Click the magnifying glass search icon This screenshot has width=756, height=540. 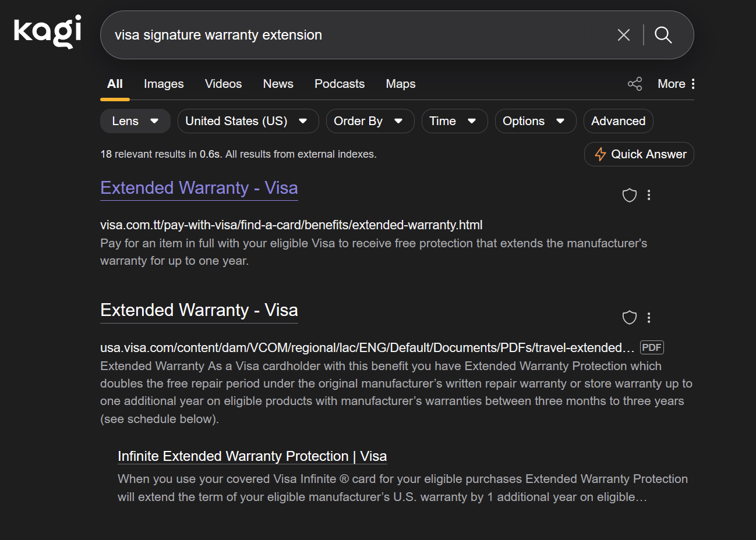pos(663,35)
